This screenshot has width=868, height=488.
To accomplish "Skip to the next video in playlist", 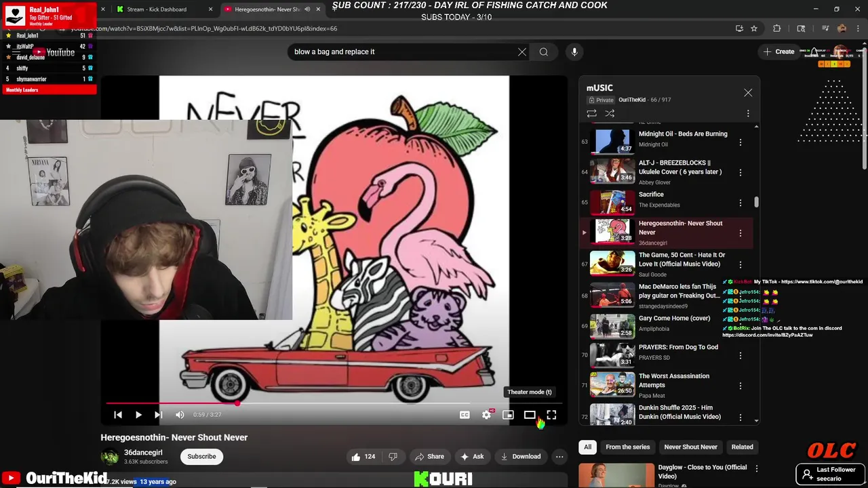I will tap(158, 415).
